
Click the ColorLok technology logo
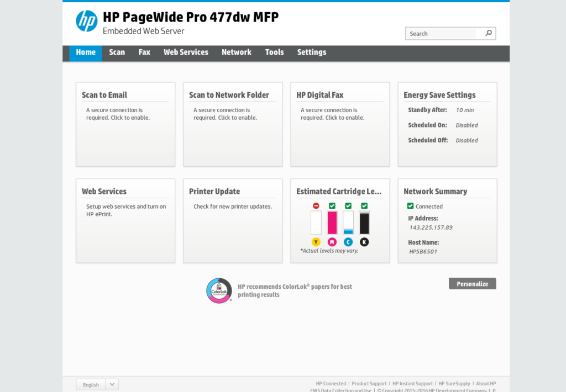219,290
